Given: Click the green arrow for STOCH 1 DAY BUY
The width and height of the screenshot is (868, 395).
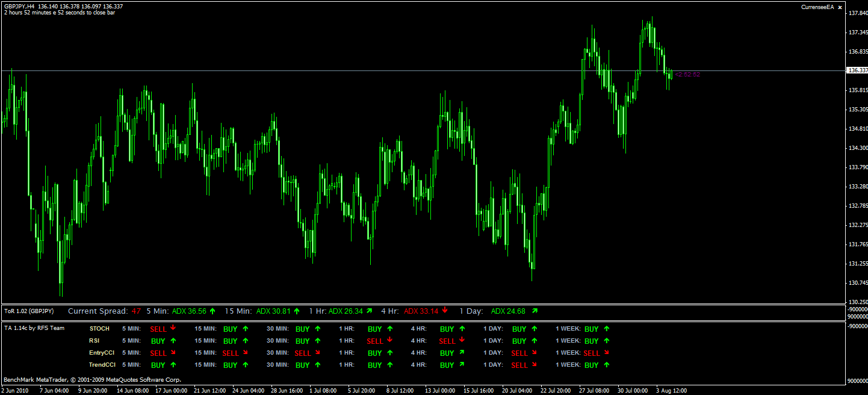Looking at the screenshot, I should click(x=534, y=329).
